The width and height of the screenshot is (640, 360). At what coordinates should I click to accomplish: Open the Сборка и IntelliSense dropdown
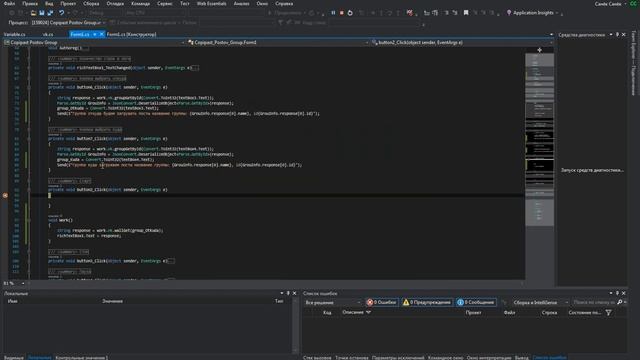[540, 302]
